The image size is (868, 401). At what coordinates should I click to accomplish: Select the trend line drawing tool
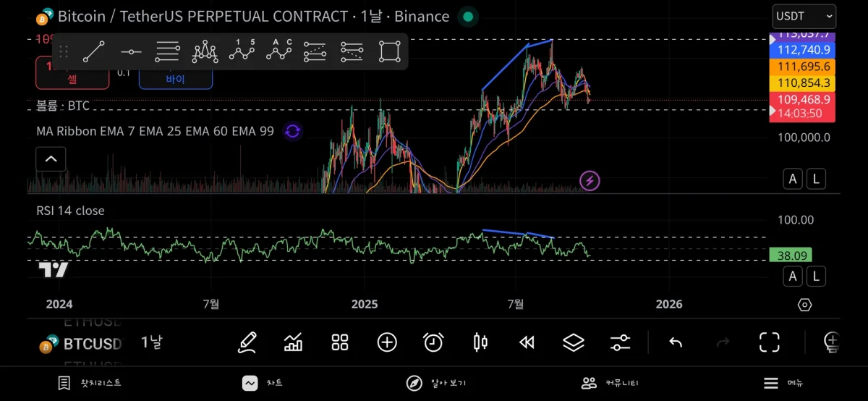(x=94, y=51)
